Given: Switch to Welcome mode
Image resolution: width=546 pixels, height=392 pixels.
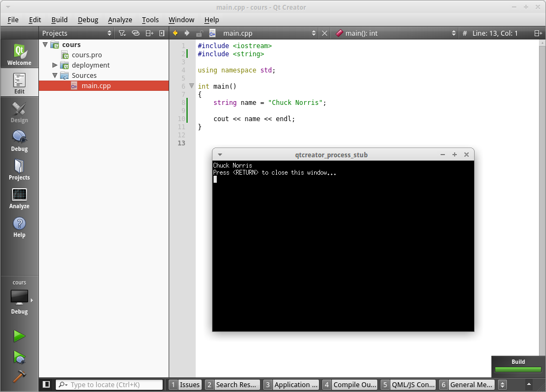Looking at the screenshot, I should tap(19, 54).
